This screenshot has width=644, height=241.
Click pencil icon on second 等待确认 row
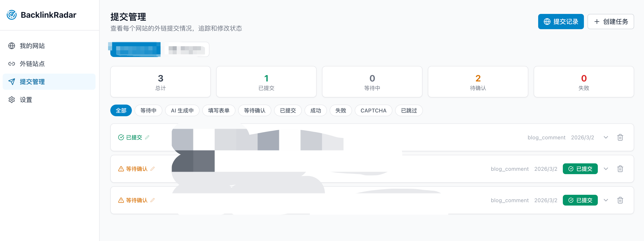tap(152, 169)
